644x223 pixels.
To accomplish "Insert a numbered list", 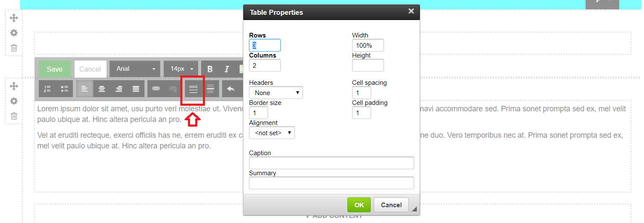I will (47, 89).
